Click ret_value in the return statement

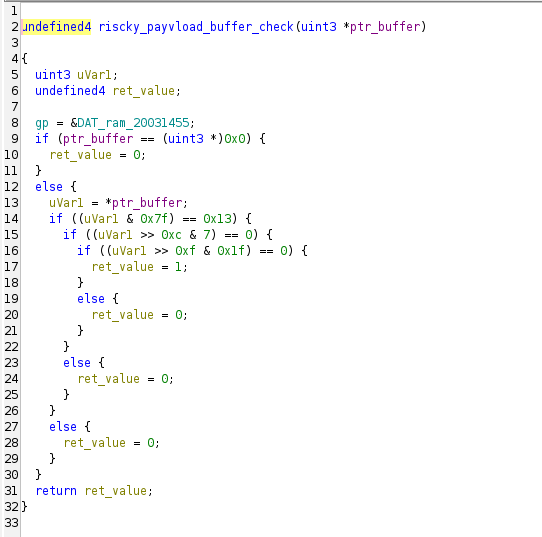click(x=115, y=491)
